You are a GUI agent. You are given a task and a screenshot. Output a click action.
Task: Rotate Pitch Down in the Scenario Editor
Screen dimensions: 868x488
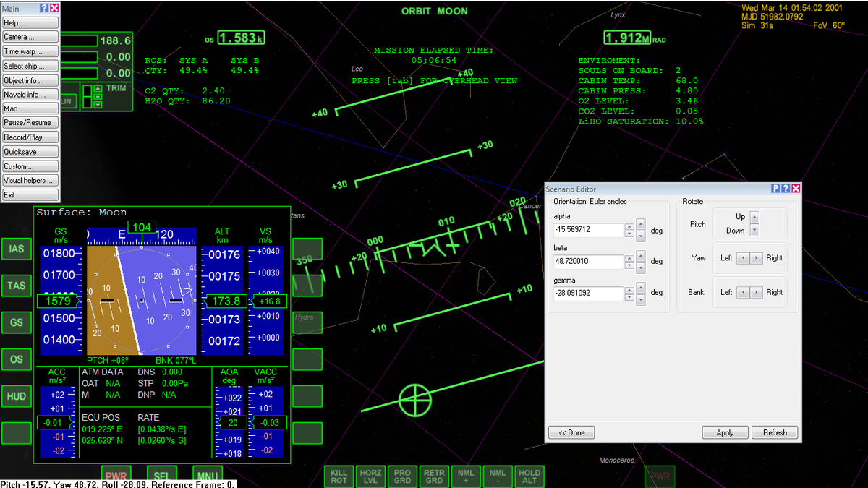click(x=754, y=230)
